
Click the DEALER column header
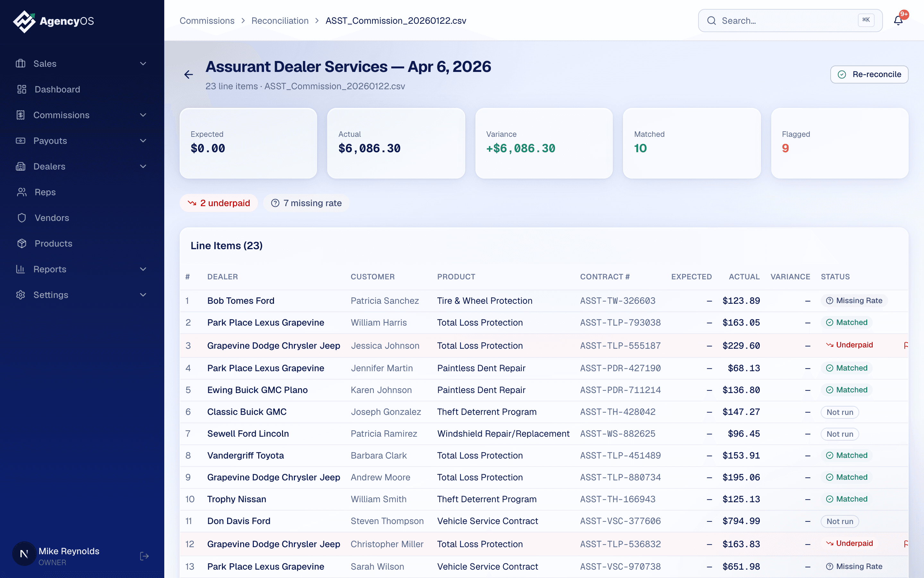pyautogui.click(x=223, y=276)
